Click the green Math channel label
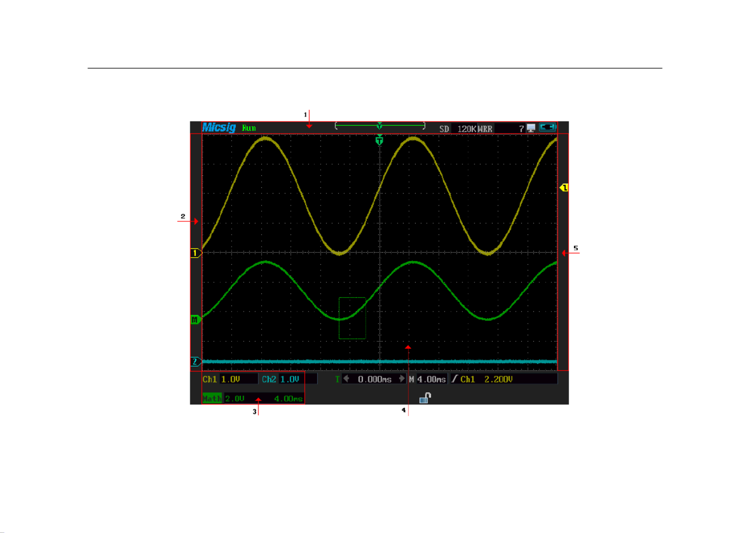This screenshot has width=756, height=533. point(212,398)
